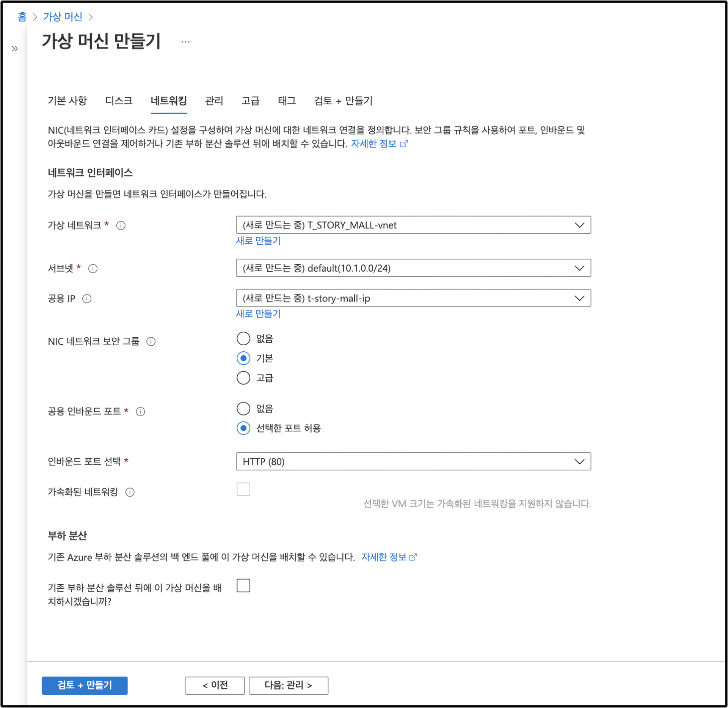Viewport: 728px width, 708px height.
Task: Switch to the 디스크 tab
Action: tap(119, 101)
